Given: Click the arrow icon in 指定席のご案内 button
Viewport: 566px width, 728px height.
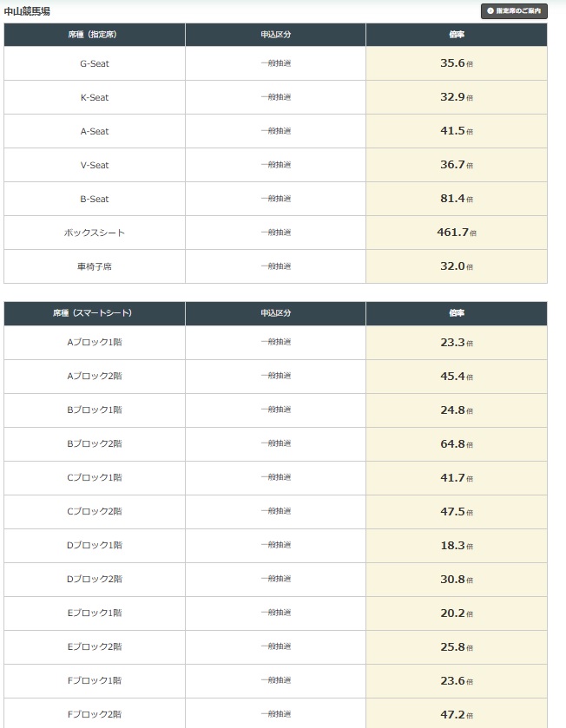Looking at the screenshot, I should pos(490,11).
